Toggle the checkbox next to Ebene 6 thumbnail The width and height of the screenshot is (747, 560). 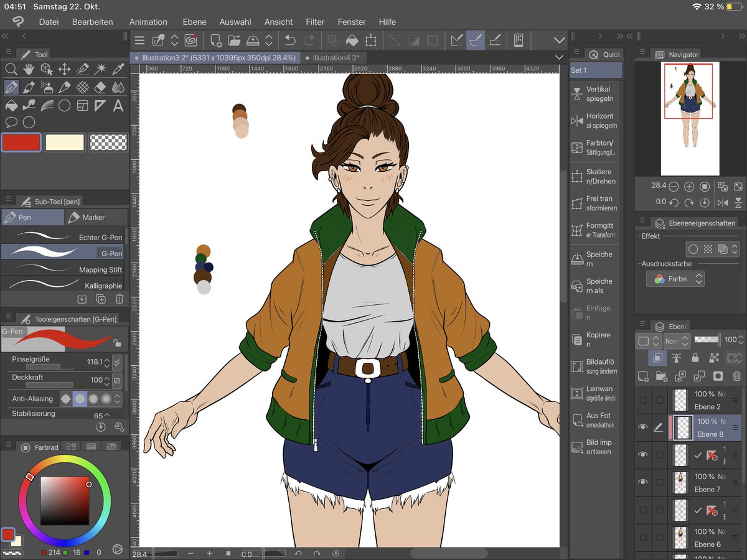pos(660,538)
